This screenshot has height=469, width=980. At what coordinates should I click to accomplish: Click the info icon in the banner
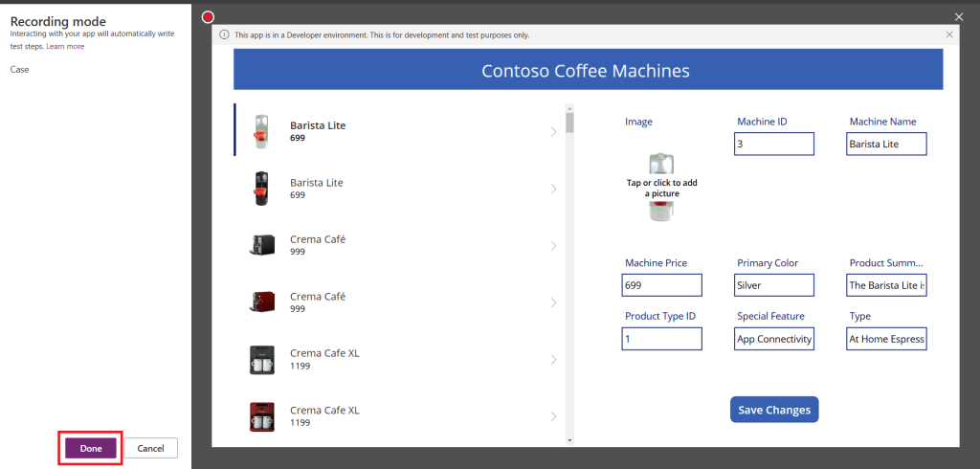pyautogui.click(x=224, y=35)
